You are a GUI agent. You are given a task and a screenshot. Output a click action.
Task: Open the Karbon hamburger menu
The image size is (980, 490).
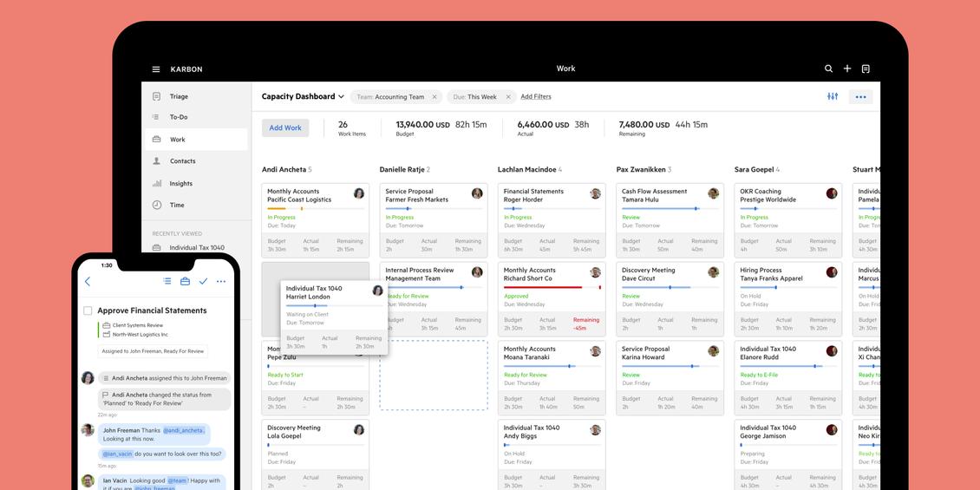(155, 69)
